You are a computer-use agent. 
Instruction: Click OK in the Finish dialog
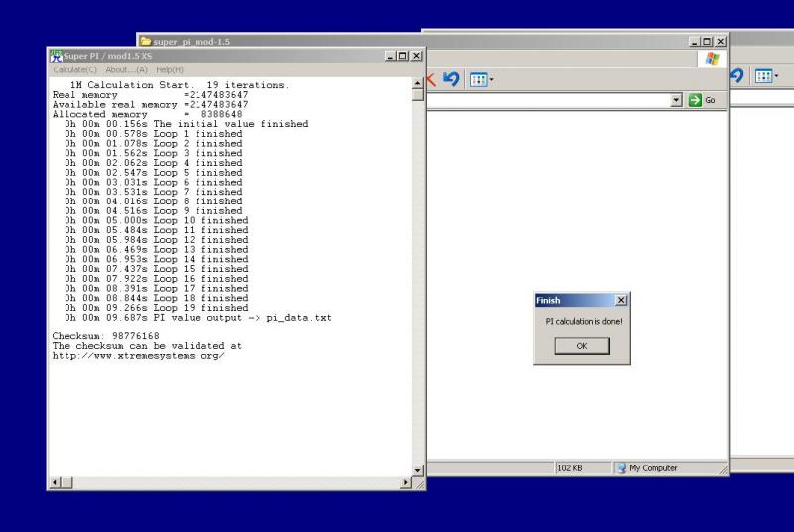(582, 346)
